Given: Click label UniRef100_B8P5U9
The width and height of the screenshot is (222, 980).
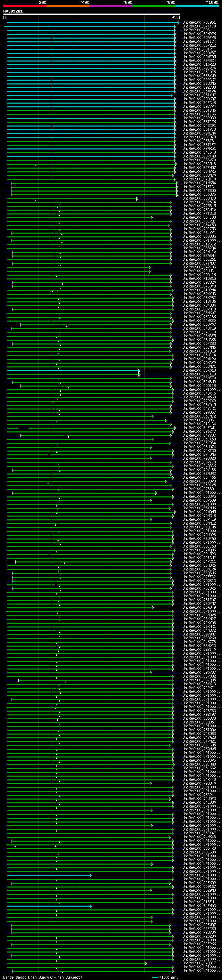Looking at the screenshot, I should point(199,501).
